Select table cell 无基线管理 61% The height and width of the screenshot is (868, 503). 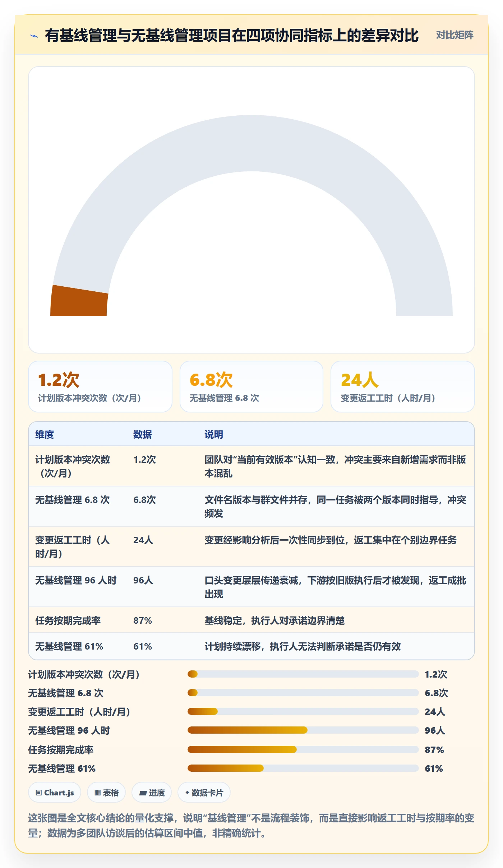[69, 646]
